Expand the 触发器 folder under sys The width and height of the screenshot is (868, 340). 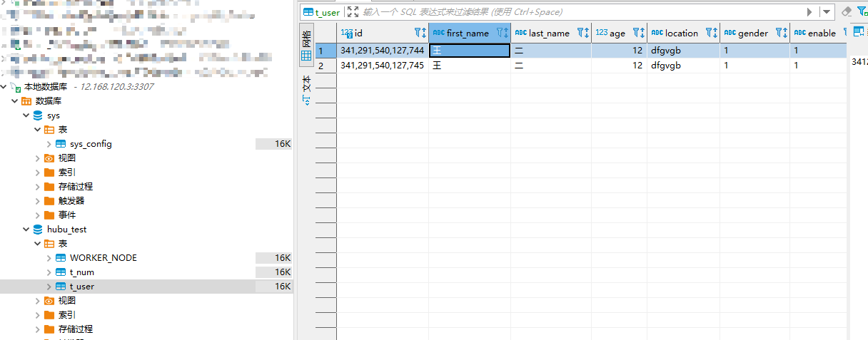point(37,201)
